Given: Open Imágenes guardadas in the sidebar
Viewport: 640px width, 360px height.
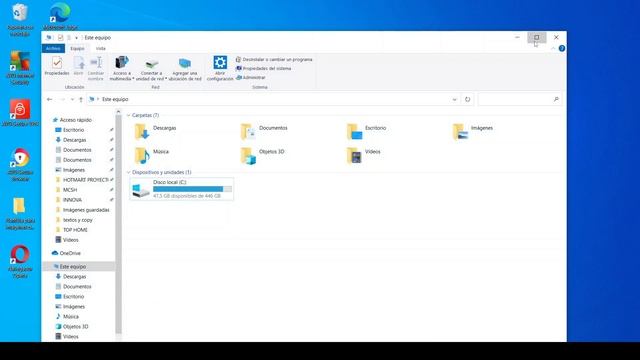Looking at the screenshot, I should pos(86,210).
